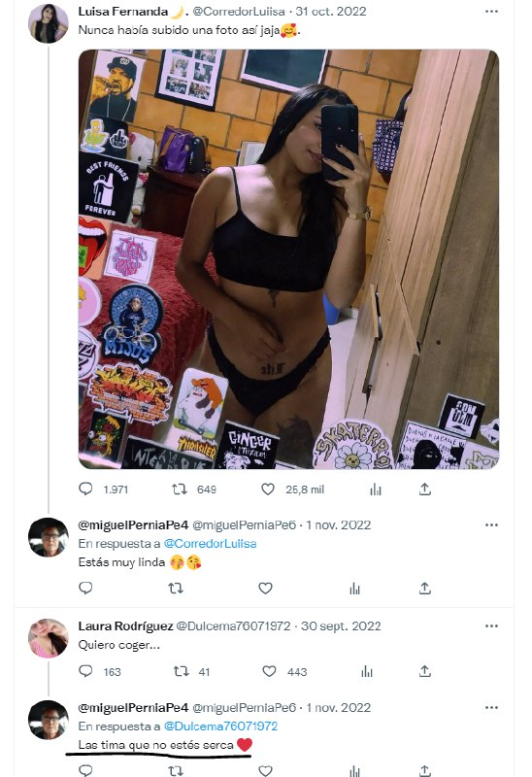The height and width of the screenshot is (777, 532).
Task: Share Luisa Fernanda's tweet via share icon
Action: 425,490
